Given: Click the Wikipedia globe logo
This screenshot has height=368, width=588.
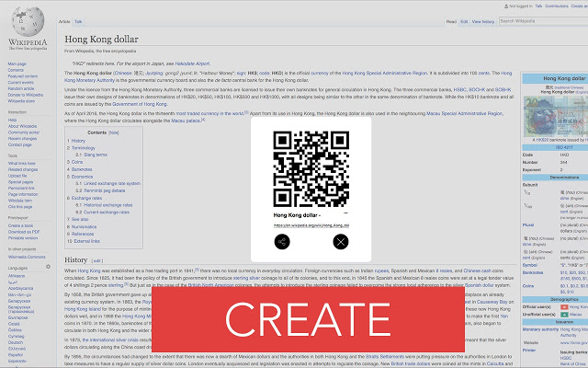Looking at the screenshot, I should click(x=28, y=24).
